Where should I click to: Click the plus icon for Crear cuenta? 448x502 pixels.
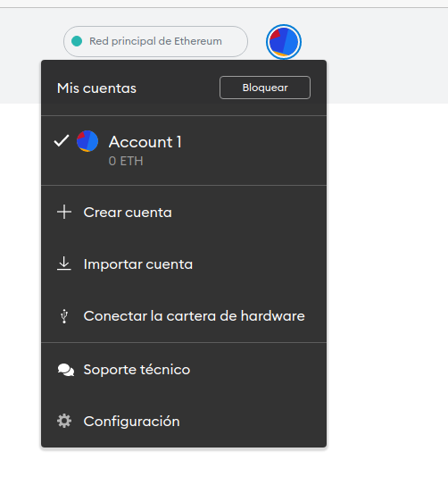[64, 212]
